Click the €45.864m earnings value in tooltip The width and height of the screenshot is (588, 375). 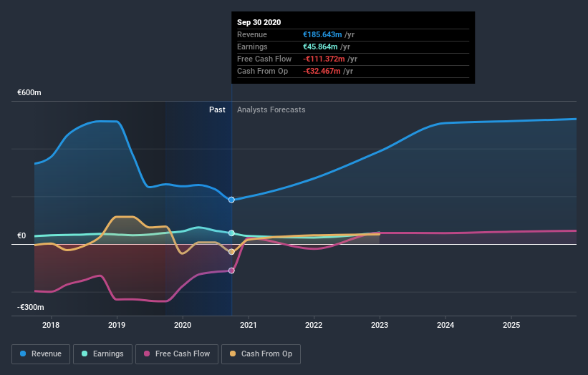pyautogui.click(x=320, y=47)
